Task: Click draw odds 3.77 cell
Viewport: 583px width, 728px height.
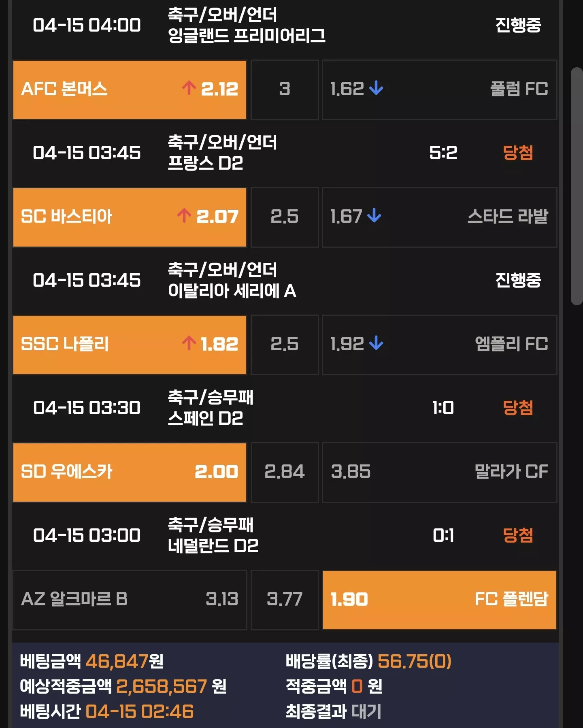Action: click(x=285, y=600)
